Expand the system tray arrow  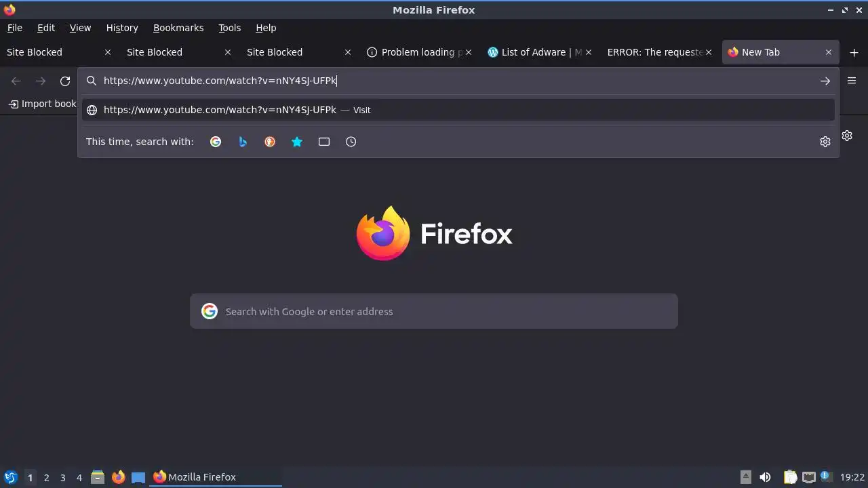tap(746, 477)
